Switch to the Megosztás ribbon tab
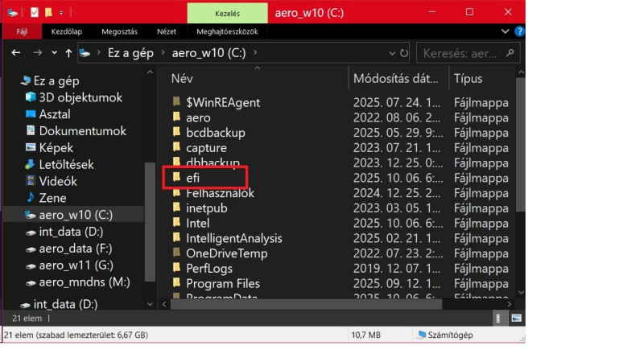Viewport: 644px width, 362px height. tap(119, 31)
